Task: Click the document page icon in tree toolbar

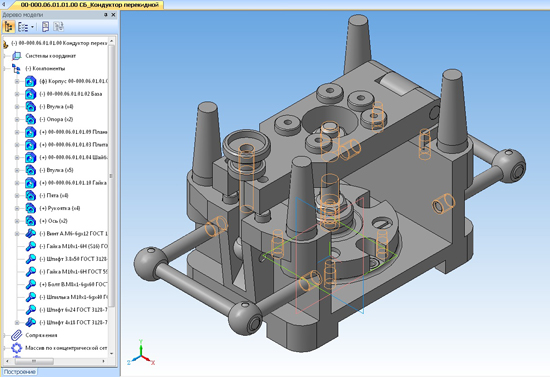Action: (45, 27)
